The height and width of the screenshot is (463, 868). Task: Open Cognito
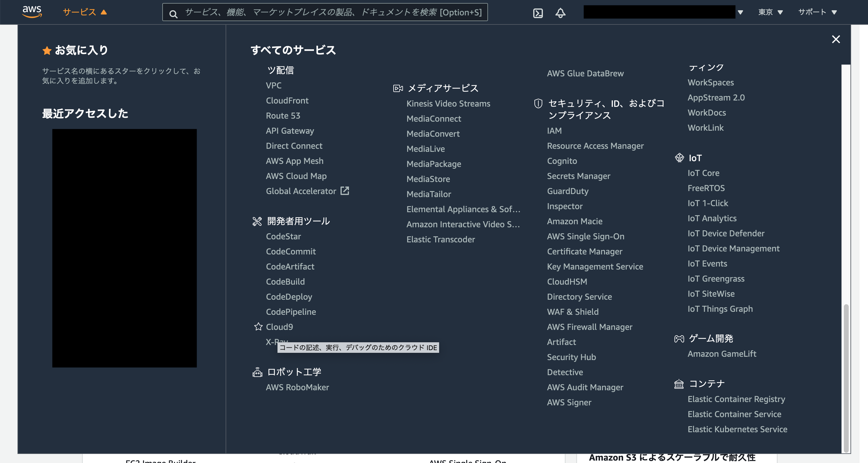(x=562, y=161)
